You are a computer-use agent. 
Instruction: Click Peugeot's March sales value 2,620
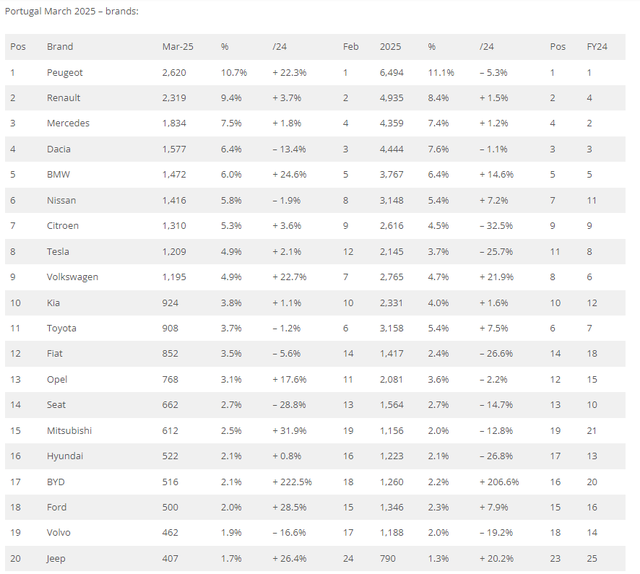coord(175,73)
